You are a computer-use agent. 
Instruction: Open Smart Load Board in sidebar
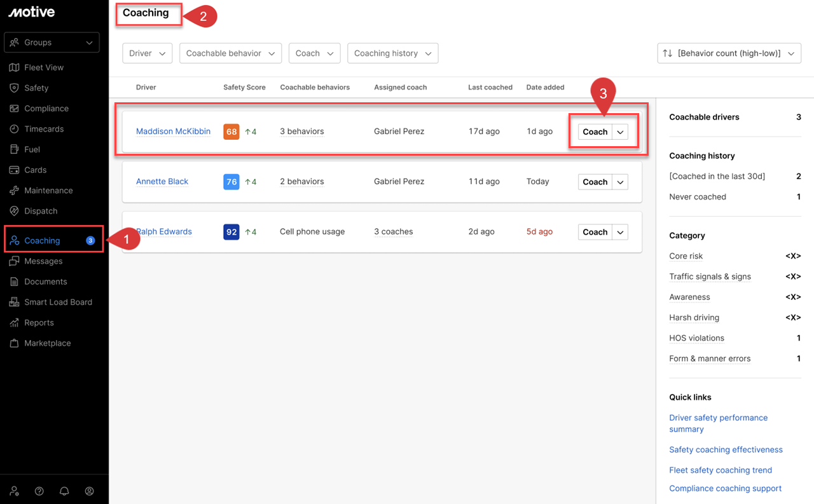[58, 302]
